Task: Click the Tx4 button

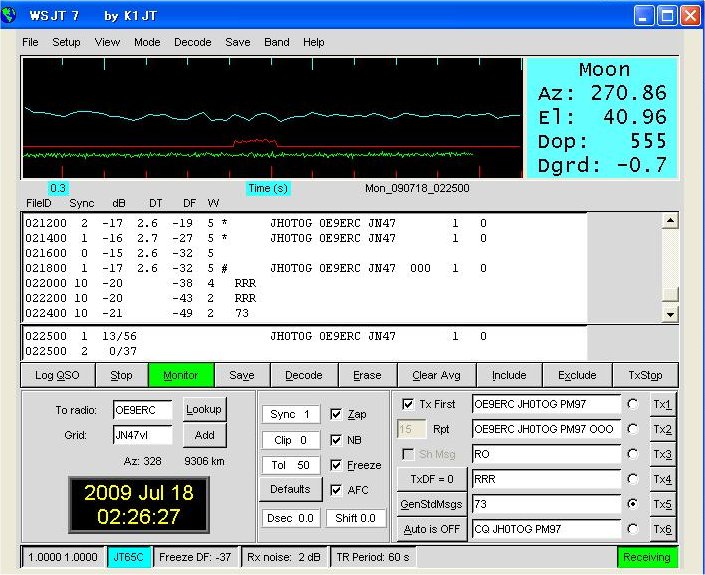Action: 663,479
